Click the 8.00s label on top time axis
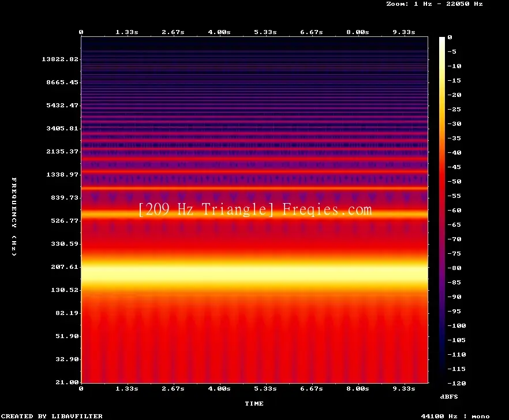Viewport: 509px width, 420px height. 357,32
